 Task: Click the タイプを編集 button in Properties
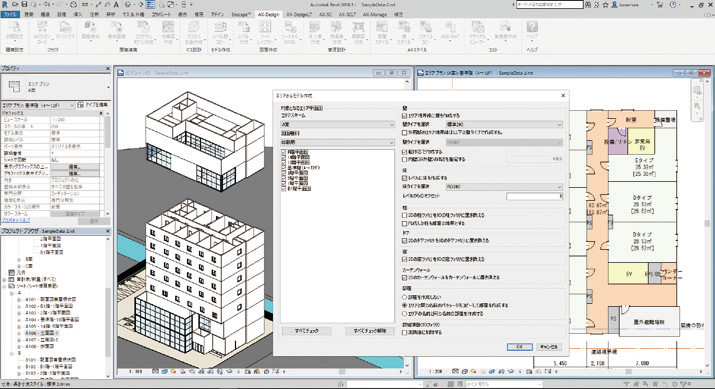click(93, 105)
